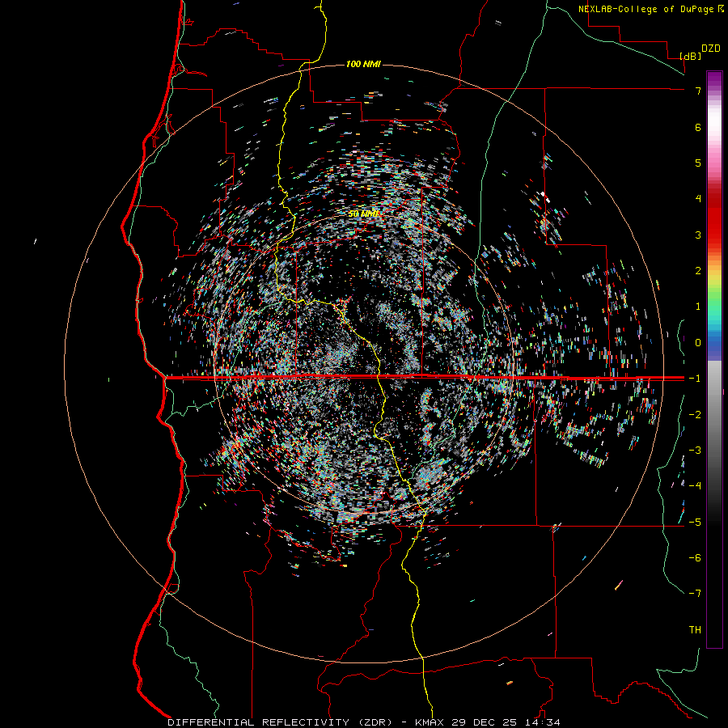This screenshot has width=728, height=728.
Task: Click the legend value 6
Action: coord(698,127)
